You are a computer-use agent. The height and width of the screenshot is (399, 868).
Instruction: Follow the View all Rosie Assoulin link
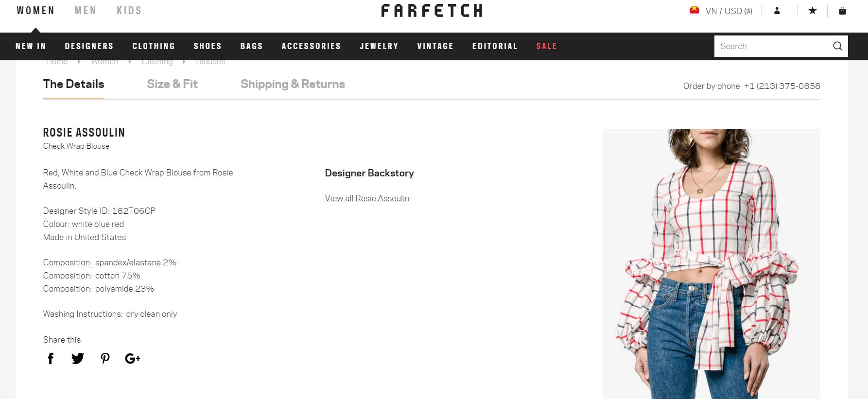click(367, 198)
